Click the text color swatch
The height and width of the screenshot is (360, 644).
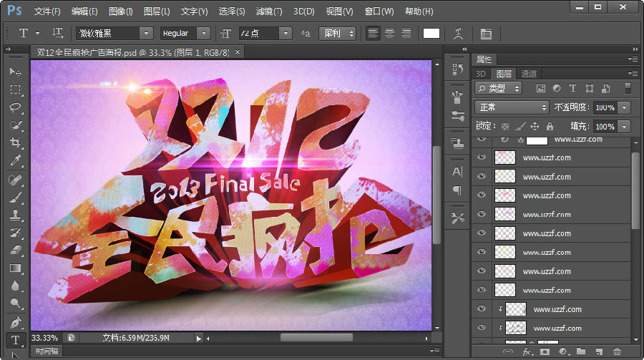pyautogui.click(x=431, y=34)
